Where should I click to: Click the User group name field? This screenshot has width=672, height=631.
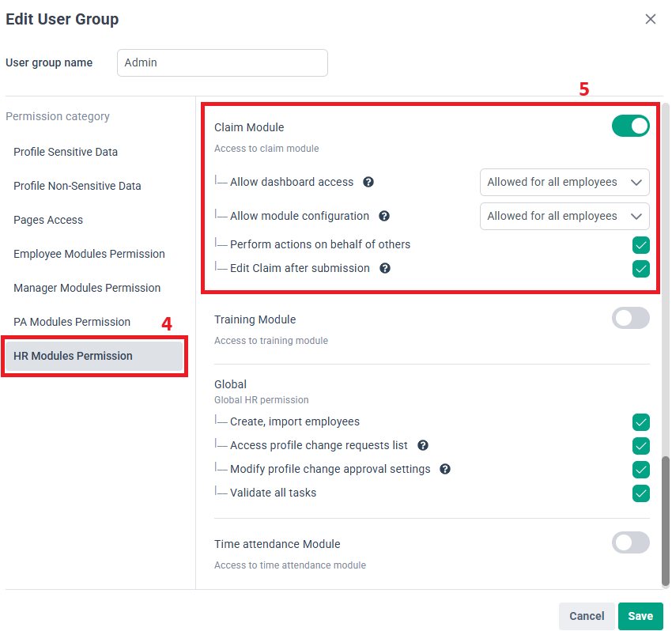[222, 63]
